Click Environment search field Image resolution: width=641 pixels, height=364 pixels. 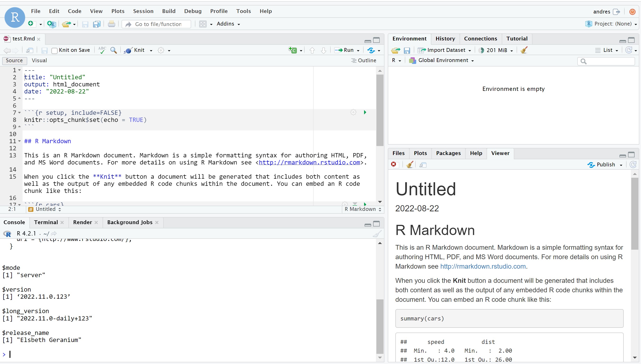(x=606, y=61)
